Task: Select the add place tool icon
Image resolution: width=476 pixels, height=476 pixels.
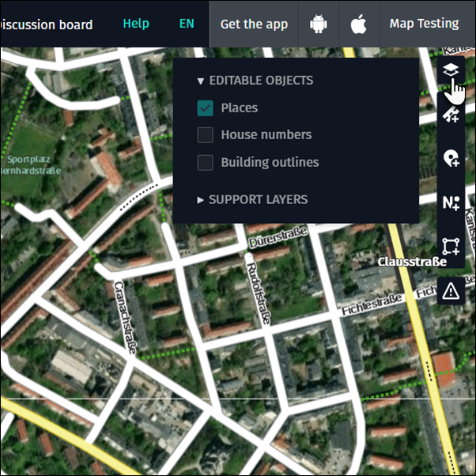Action: point(451,158)
